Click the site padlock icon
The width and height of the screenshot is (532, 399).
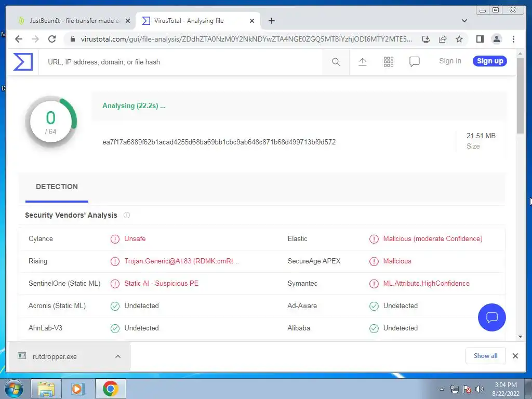coord(72,39)
